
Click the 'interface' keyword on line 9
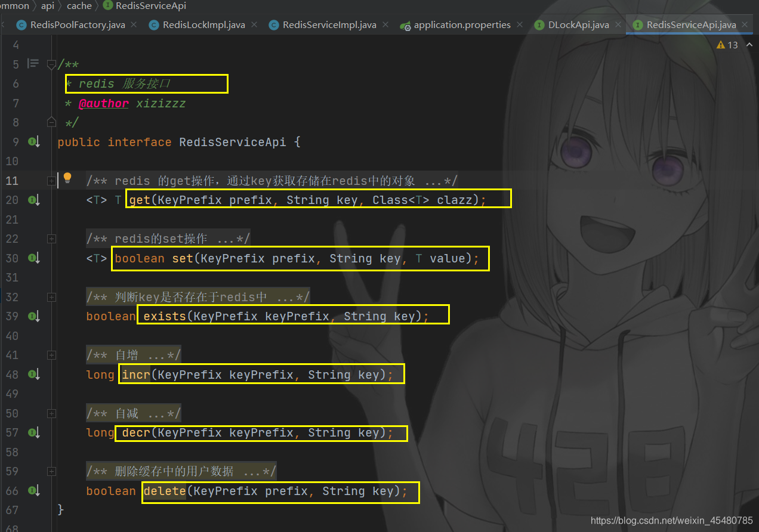(140, 142)
